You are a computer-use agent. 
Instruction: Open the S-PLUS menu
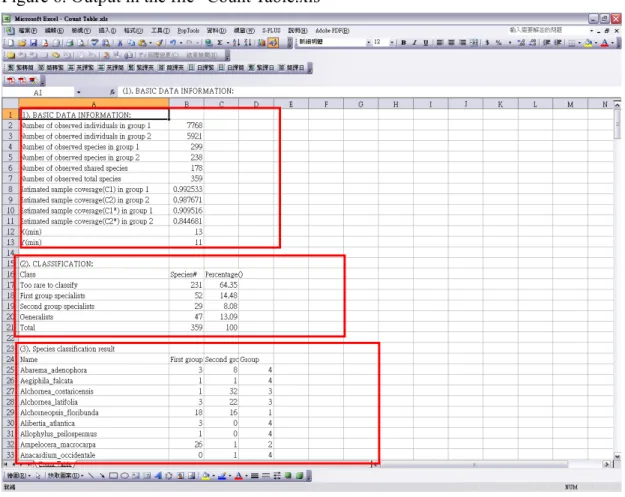pyautogui.click(x=271, y=31)
